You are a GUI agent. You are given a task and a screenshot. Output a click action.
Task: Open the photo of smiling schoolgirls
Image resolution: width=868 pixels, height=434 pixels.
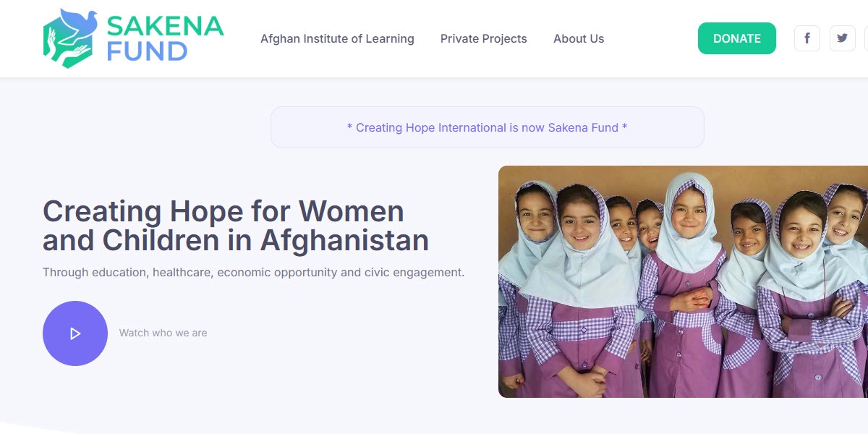pos(683,282)
